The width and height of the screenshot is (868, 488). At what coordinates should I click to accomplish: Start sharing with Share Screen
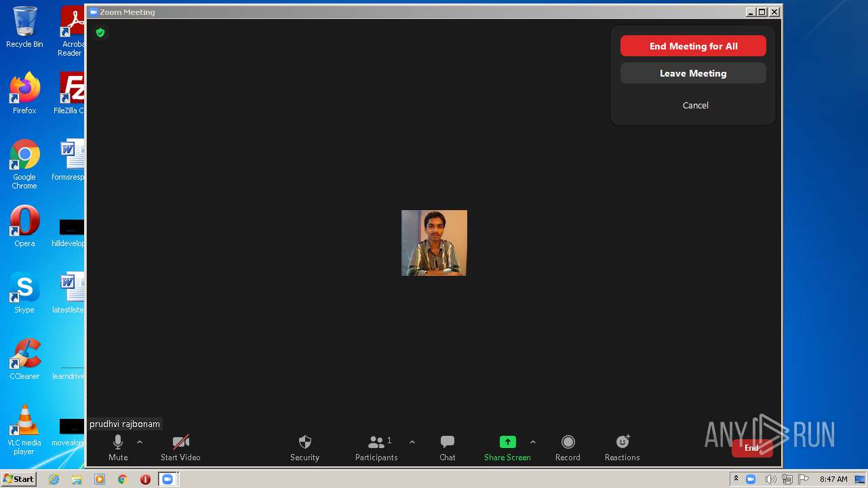[x=507, y=448]
